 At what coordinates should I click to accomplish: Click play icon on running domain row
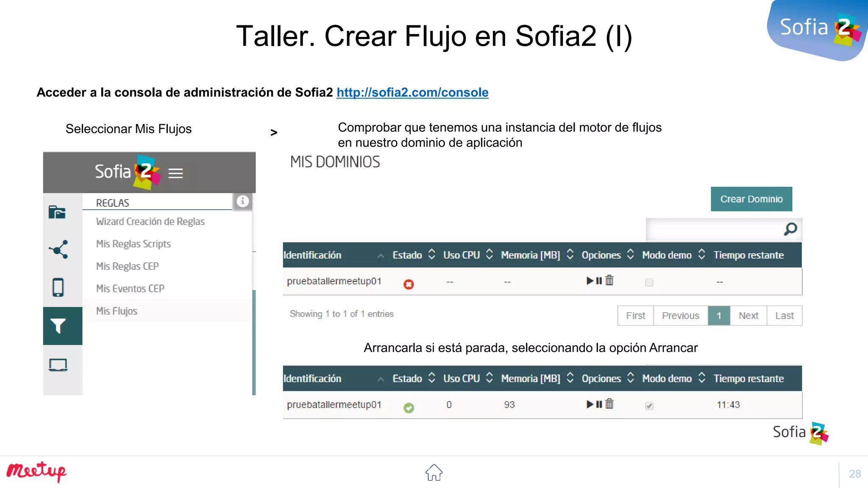click(590, 404)
